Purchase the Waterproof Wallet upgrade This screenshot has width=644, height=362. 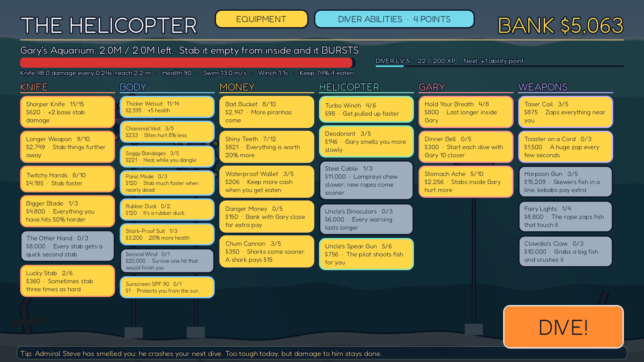[x=267, y=182]
